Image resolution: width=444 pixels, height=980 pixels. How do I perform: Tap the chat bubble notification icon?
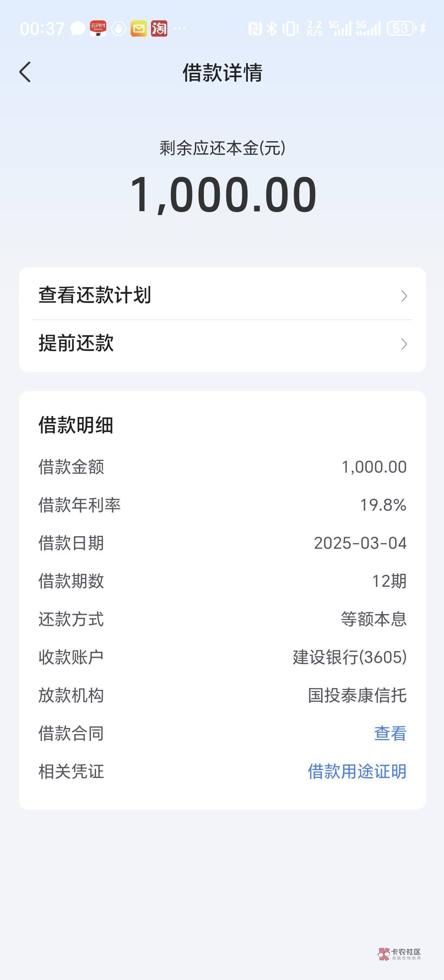coord(78,28)
